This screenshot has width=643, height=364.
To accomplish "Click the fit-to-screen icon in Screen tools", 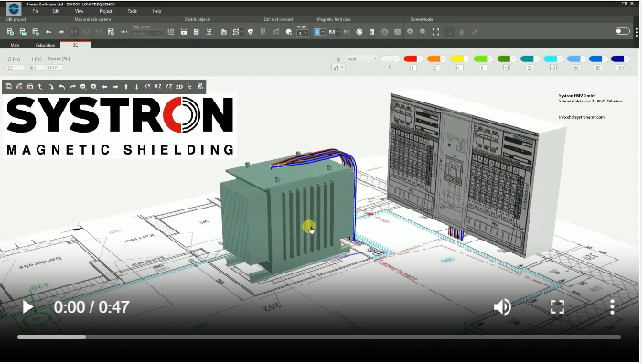I will (435, 32).
